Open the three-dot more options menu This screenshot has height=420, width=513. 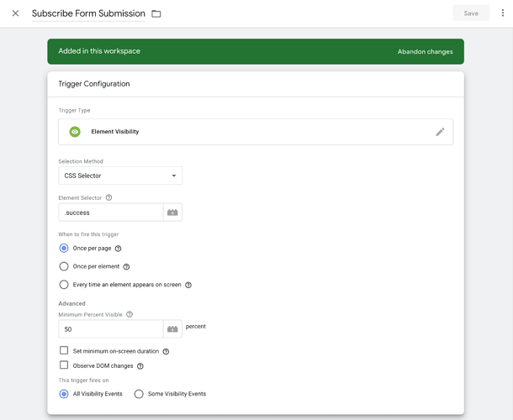503,13
